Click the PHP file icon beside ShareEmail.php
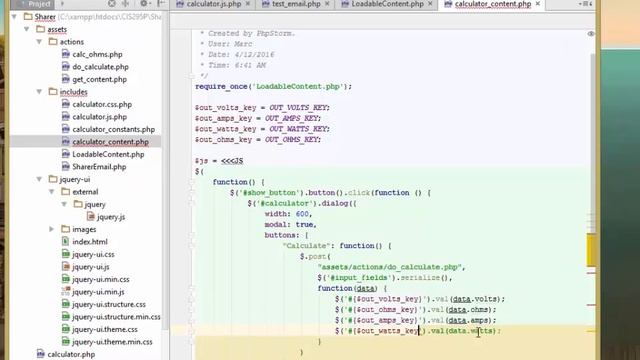The image size is (640, 360). pos(65,167)
